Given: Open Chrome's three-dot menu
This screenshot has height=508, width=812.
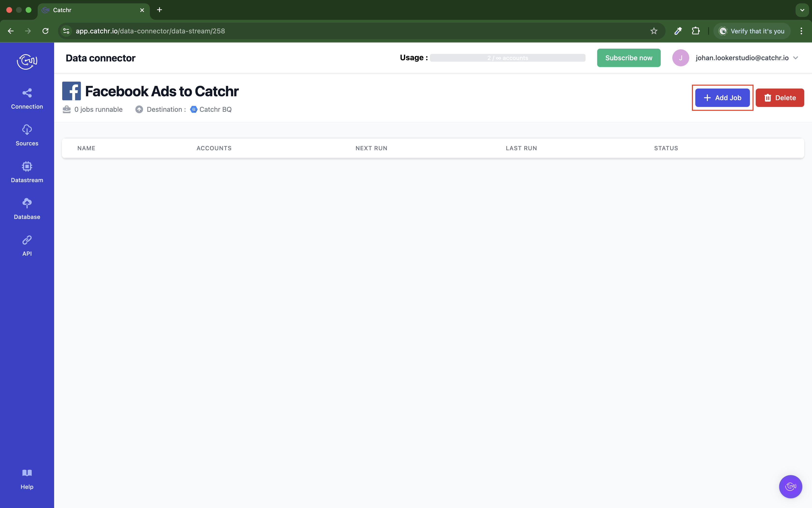Looking at the screenshot, I should click(801, 31).
